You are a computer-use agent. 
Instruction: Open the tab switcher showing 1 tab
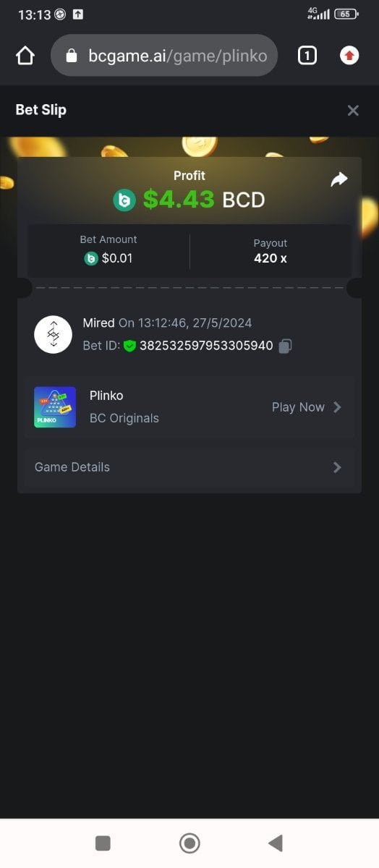tap(307, 56)
